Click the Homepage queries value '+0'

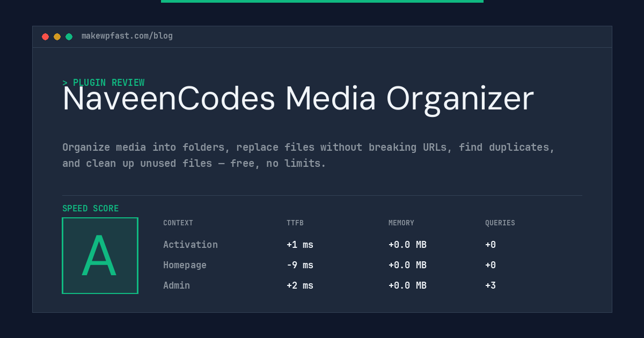click(491, 265)
